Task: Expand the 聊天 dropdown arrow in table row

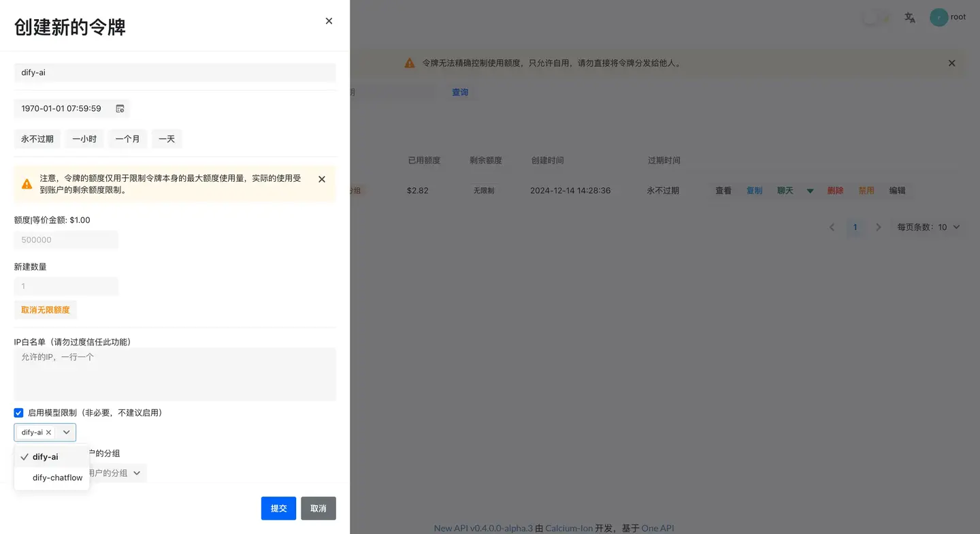Action: click(x=810, y=191)
